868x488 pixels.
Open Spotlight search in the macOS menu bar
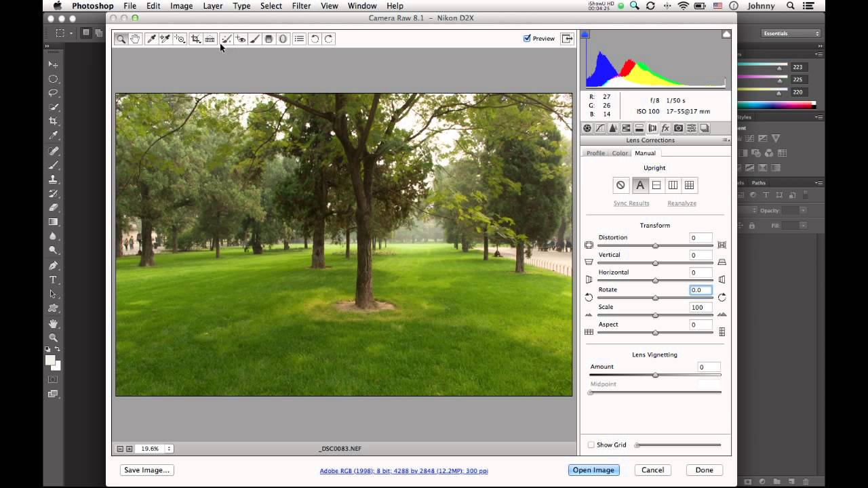[x=791, y=6]
